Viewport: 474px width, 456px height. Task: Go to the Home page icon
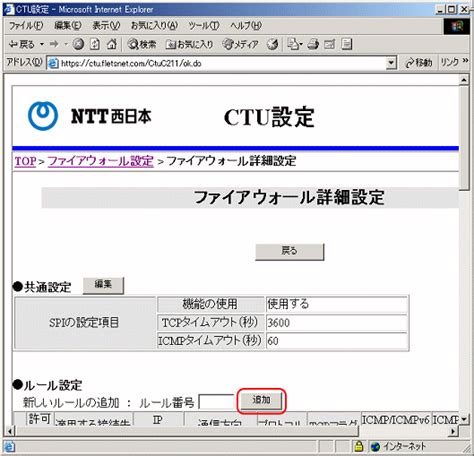point(112,44)
